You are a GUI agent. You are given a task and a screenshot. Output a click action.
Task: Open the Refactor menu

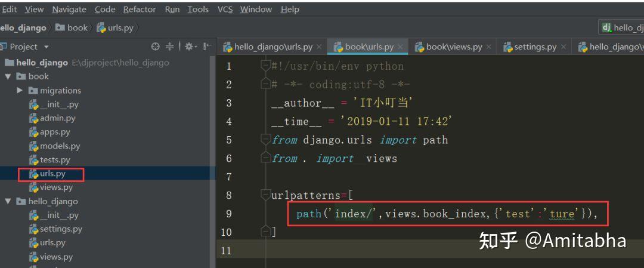140,9
